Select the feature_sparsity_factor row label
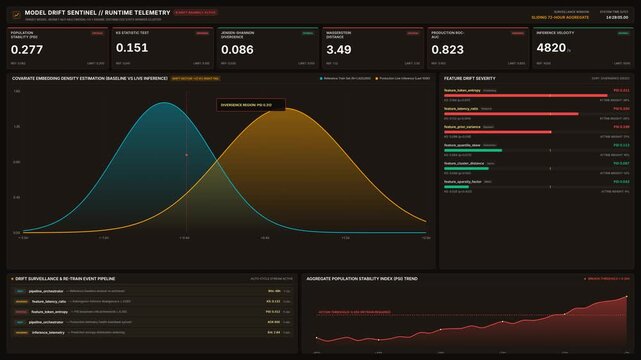This screenshot has height=360, width=641. click(x=462, y=181)
